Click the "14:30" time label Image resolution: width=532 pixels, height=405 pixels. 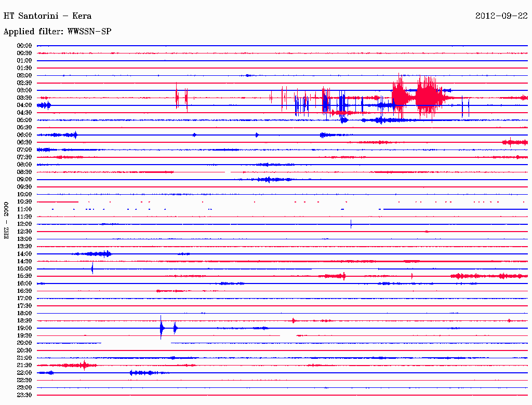tap(24, 262)
